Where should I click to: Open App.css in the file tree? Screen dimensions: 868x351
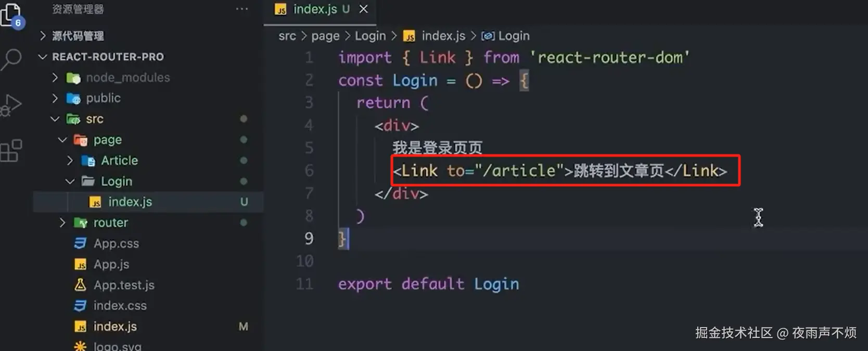pos(116,243)
